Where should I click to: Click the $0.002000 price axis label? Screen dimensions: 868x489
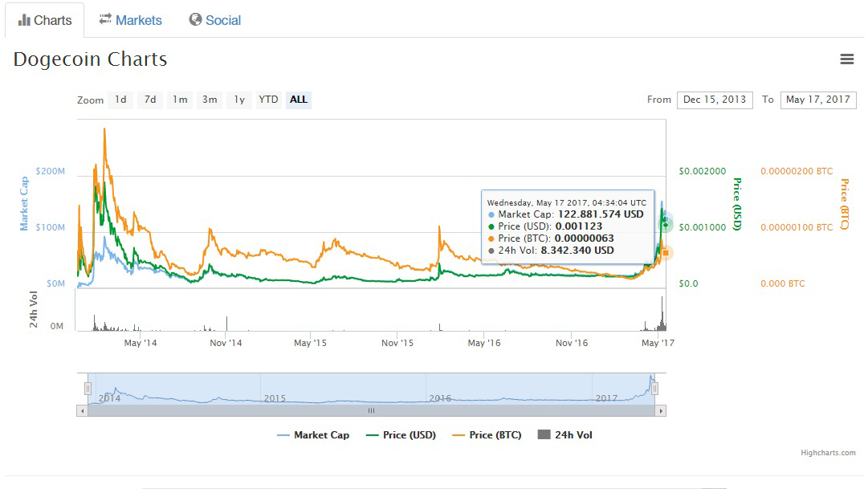tap(703, 171)
